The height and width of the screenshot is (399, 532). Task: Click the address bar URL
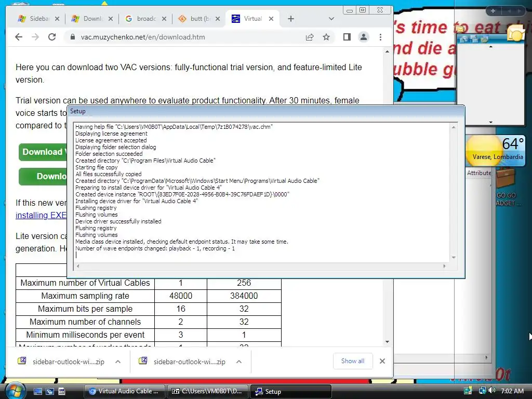143,37
